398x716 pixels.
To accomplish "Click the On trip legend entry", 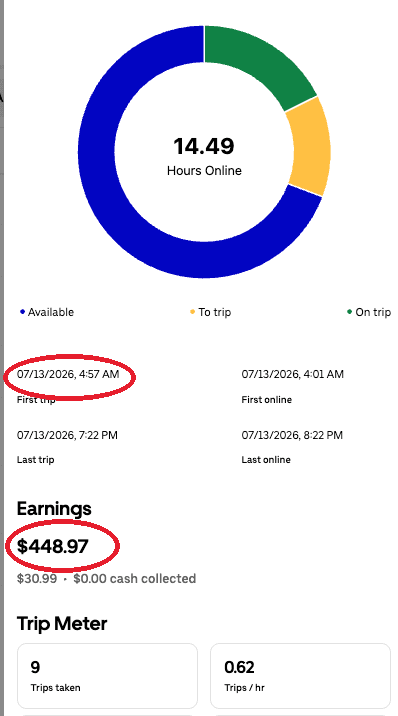I will [x=369, y=312].
